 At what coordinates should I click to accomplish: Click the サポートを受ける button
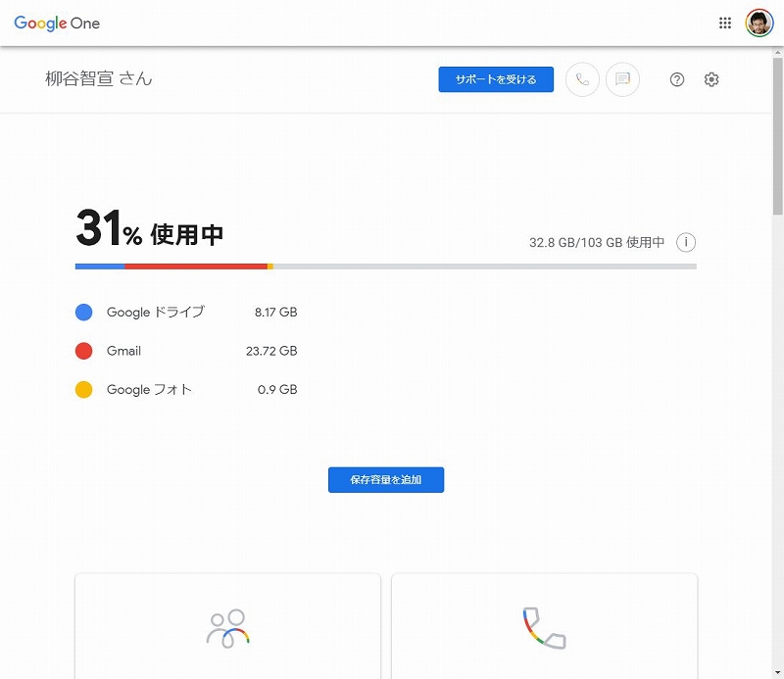pyautogui.click(x=496, y=79)
